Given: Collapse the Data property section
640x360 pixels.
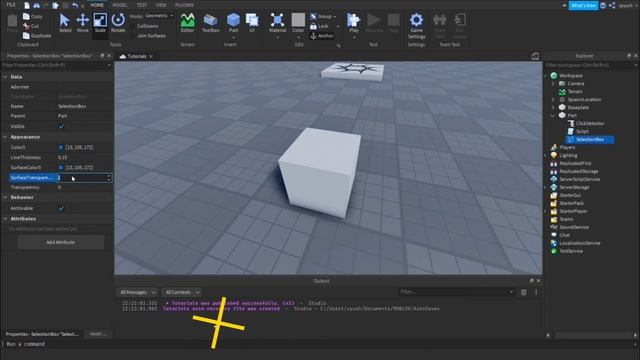Looking at the screenshot, I should [5, 77].
